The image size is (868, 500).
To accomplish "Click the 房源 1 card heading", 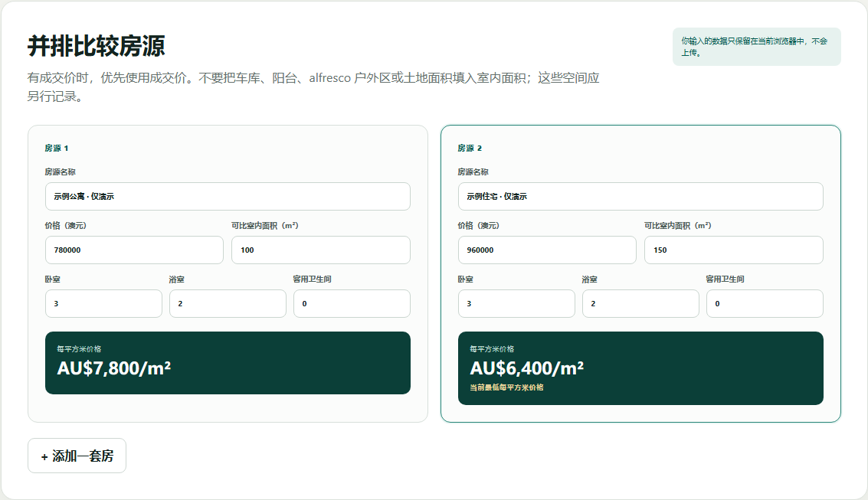I will (57, 149).
